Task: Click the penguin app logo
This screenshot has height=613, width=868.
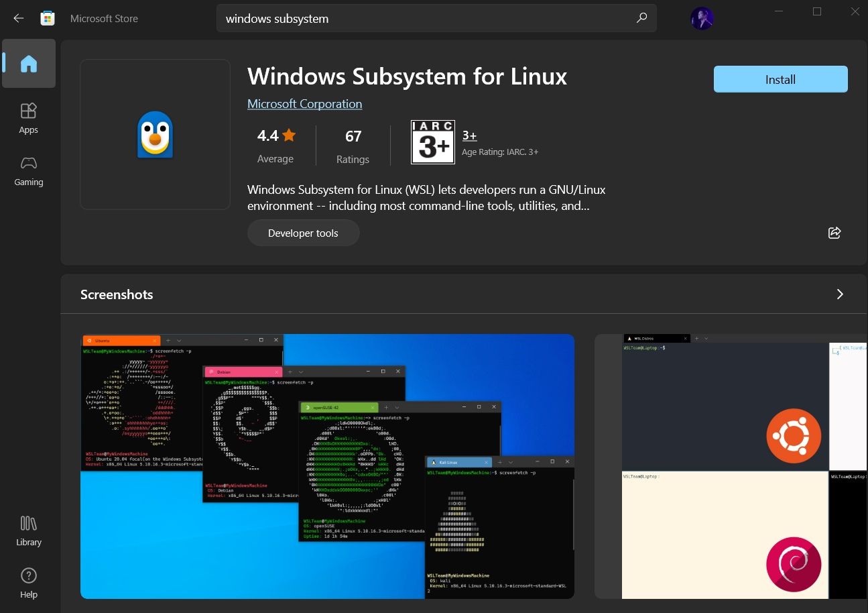Action: click(156, 135)
